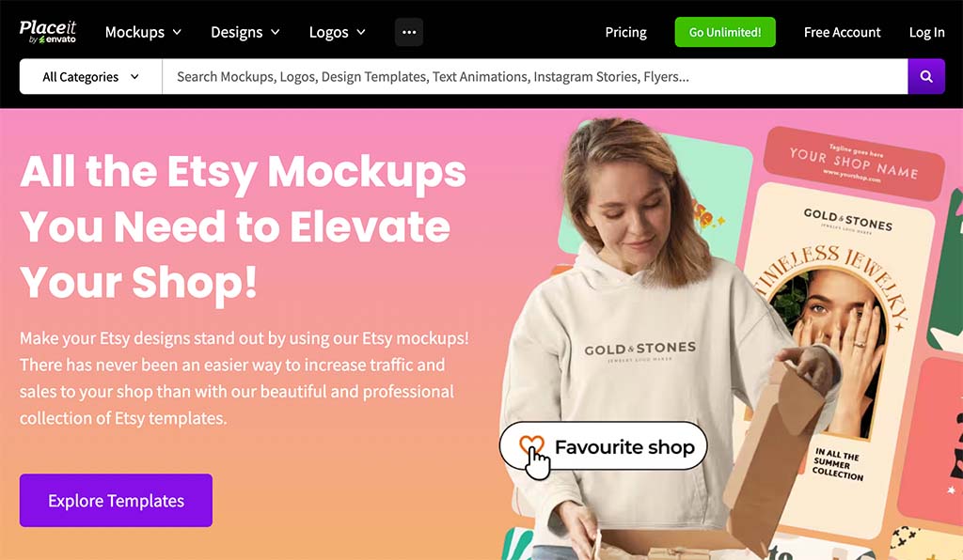Image resolution: width=963 pixels, height=560 pixels.
Task: Open the three-dots more menu
Action: click(x=409, y=32)
